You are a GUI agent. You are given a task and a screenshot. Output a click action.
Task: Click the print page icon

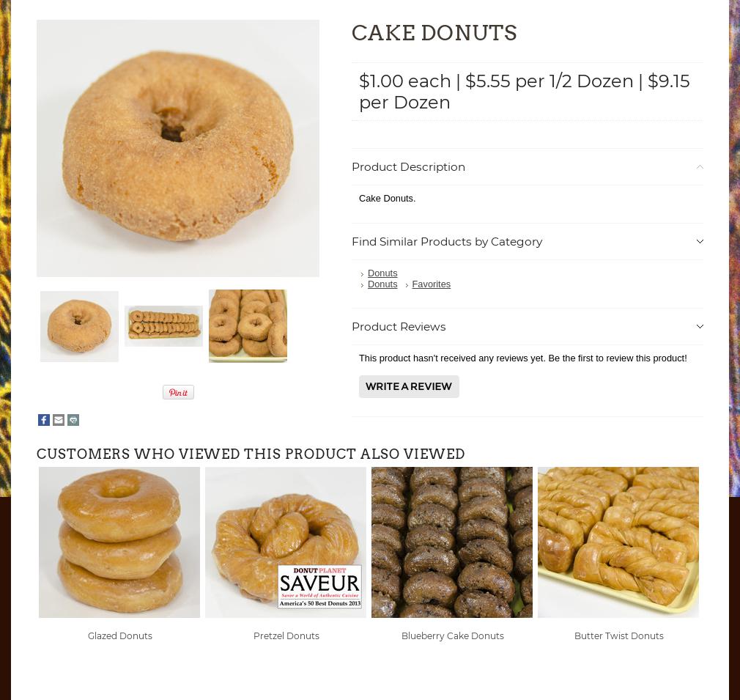73,420
